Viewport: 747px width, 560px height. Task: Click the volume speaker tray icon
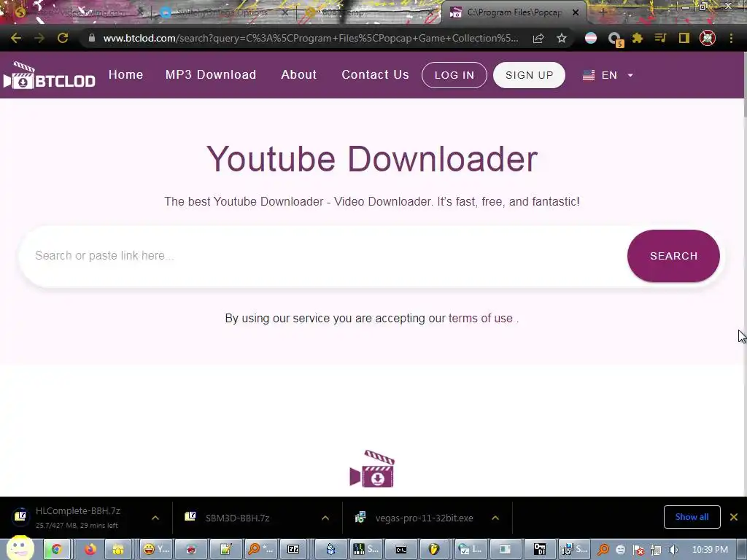[x=673, y=550]
